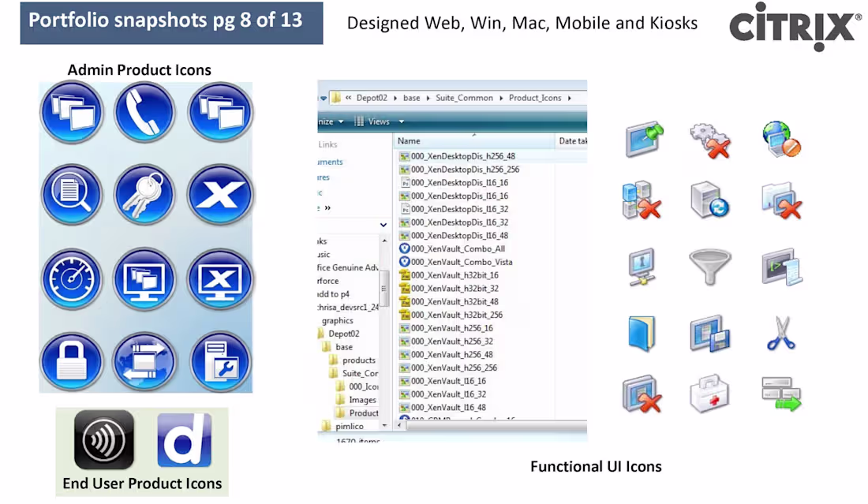Open the graphics folder in tree
The height and width of the screenshot is (504, 868).
337,321
